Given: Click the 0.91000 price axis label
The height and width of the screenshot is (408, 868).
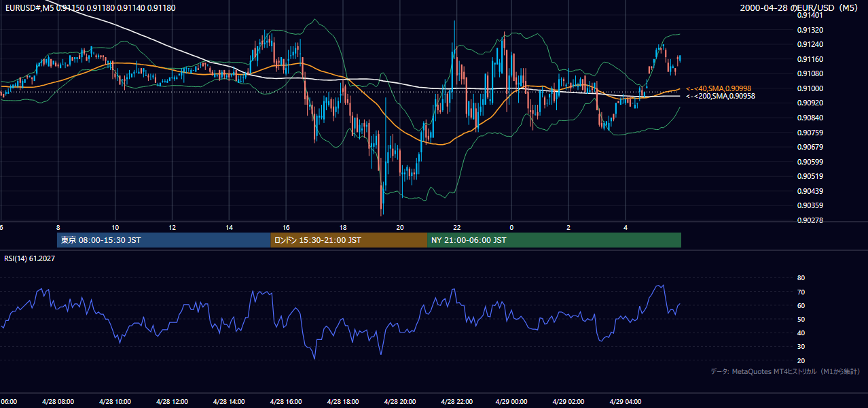Looking at the screenshot, I should click(x=810, y=88).
